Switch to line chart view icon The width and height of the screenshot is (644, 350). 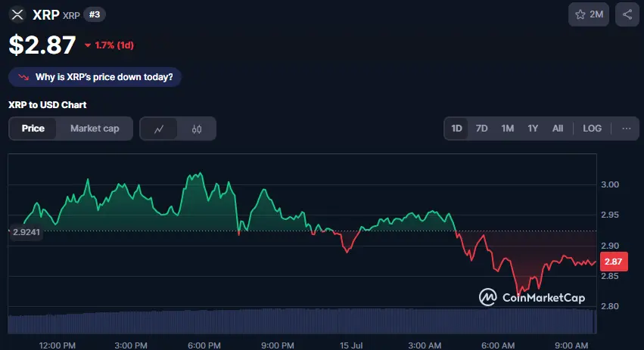pyautogui.click(x=159, y=129)
